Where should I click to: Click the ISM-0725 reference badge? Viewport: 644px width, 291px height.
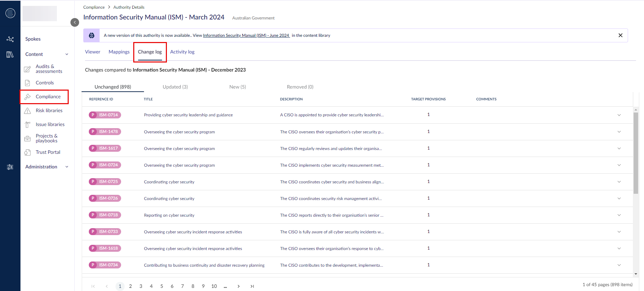105,182
